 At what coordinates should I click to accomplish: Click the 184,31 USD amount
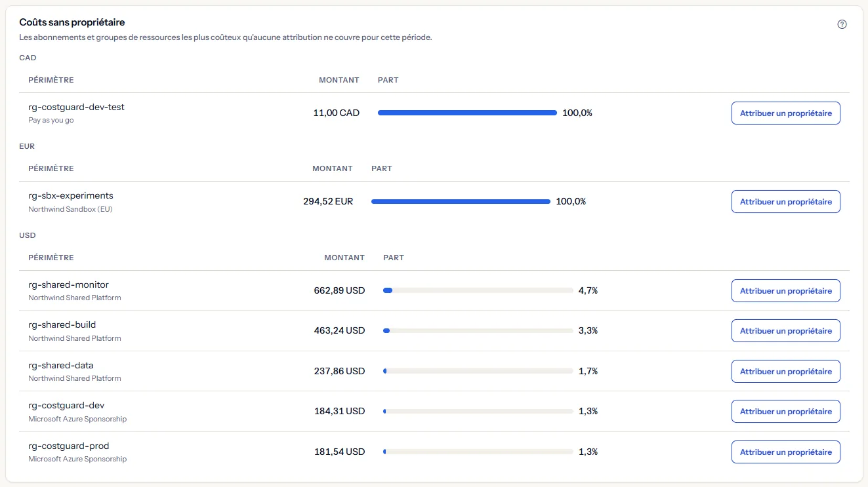339,411
